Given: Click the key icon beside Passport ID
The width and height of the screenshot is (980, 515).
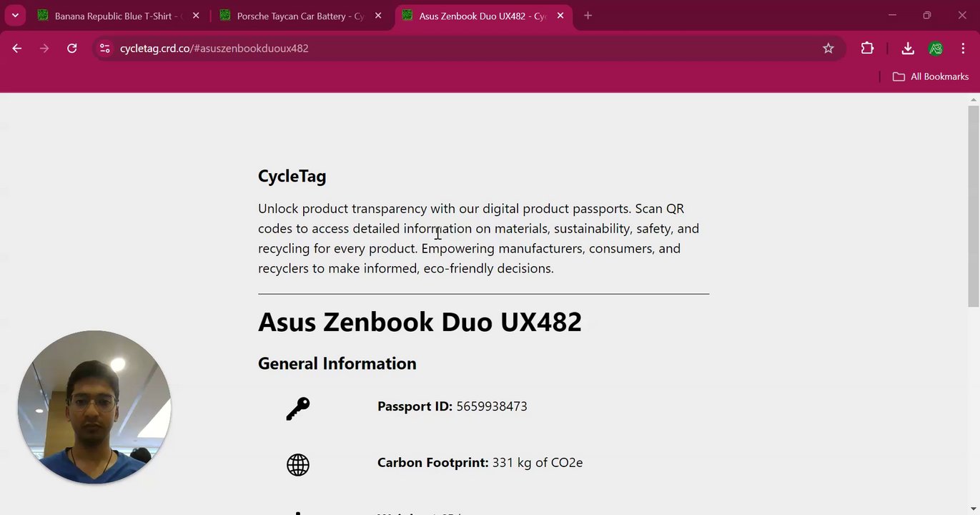Looking at the screenshot, I should (298, 408).
